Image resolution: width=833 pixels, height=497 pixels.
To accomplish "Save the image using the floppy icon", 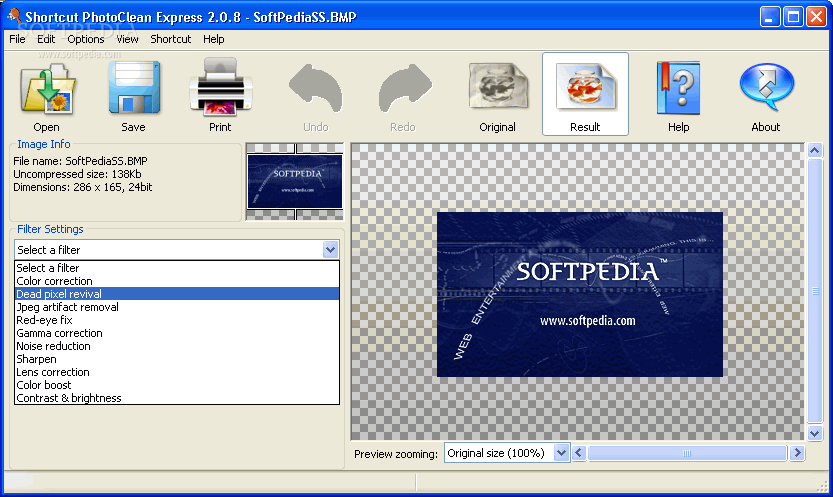I will (134, 88).
